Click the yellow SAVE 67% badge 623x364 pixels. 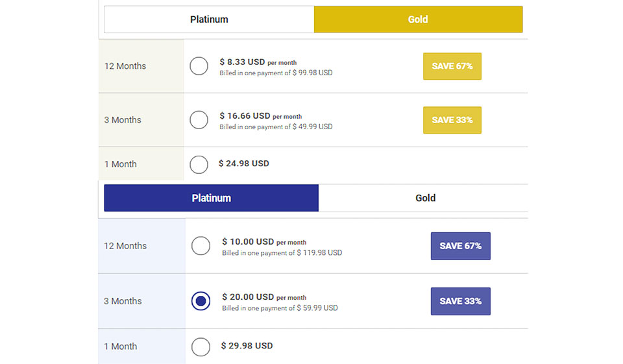452,66
